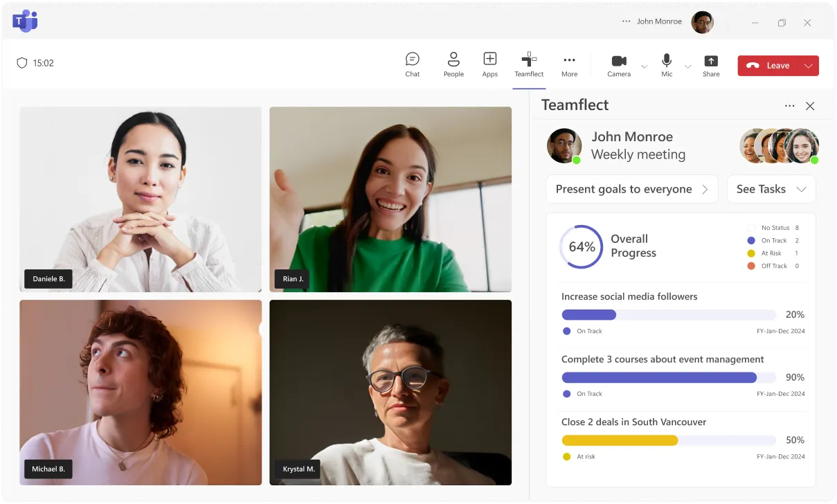Screen dimensions: 837x504
Task: Click the 64% overall progress ring
Action: (x=582, y=246)
